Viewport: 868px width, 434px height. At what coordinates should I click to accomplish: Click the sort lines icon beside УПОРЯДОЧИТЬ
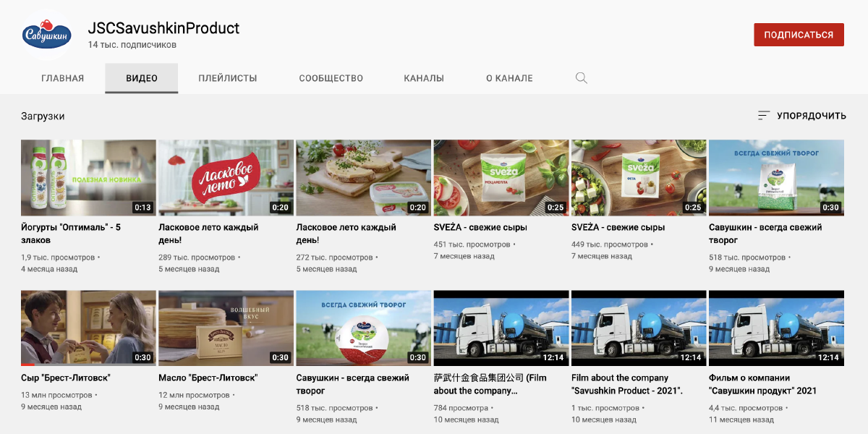(764, 116)
